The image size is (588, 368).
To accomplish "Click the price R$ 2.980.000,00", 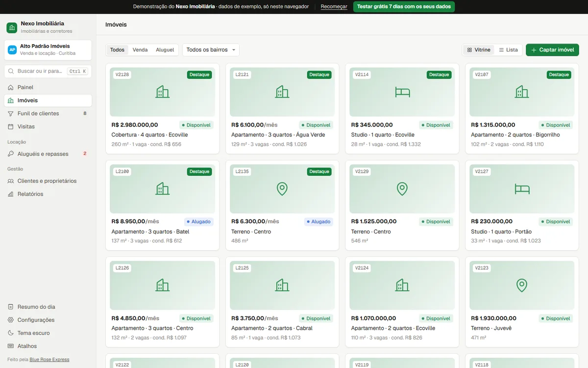I will [135, 125].
